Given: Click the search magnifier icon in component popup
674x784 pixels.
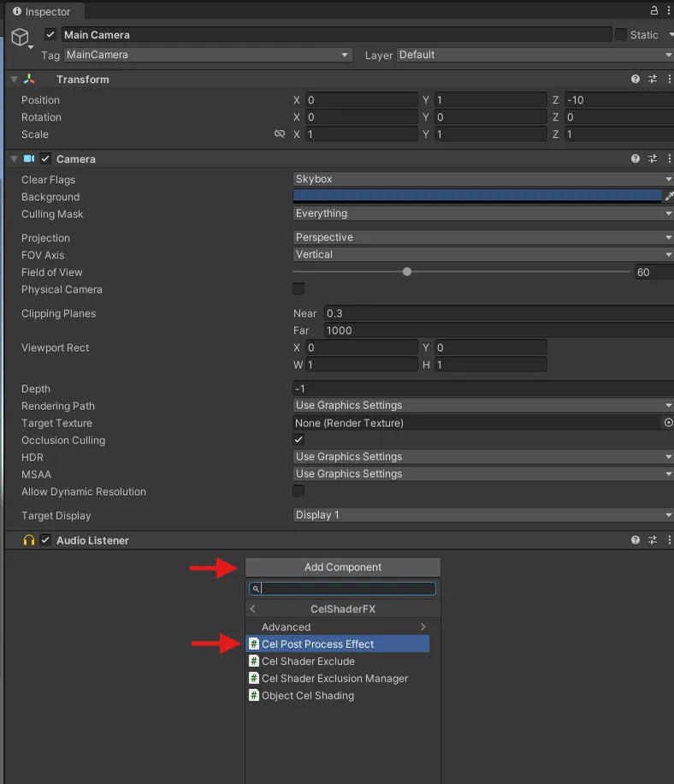Looking at the screenshot, I should 255,589.
